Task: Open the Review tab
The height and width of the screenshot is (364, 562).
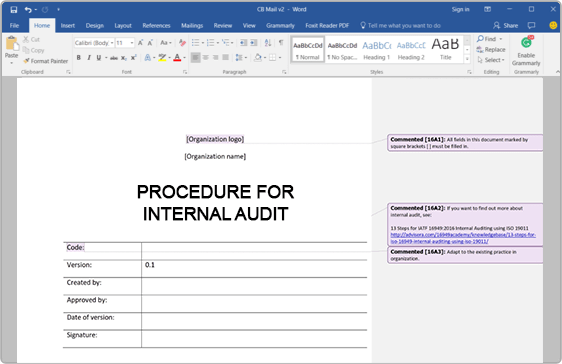Action: point(223,25)
